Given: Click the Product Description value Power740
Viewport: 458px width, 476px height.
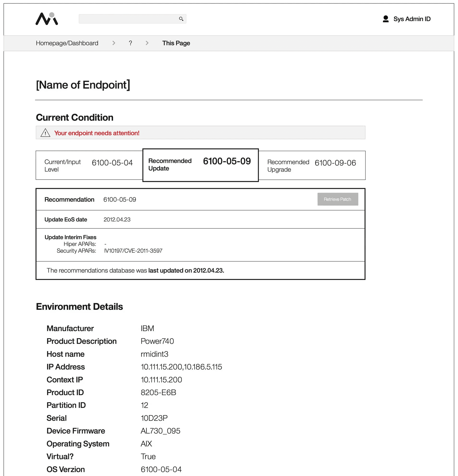Looking at the screenshot, I should [x=157, y=341].
